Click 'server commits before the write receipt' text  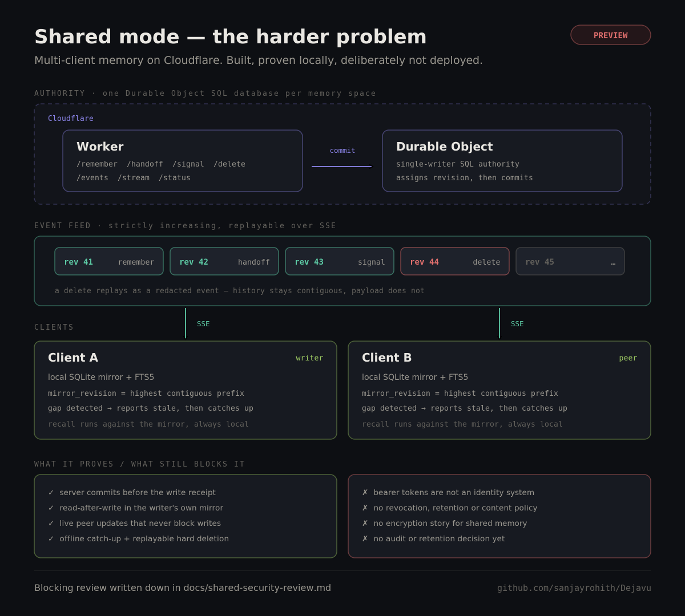coord(138,492)
